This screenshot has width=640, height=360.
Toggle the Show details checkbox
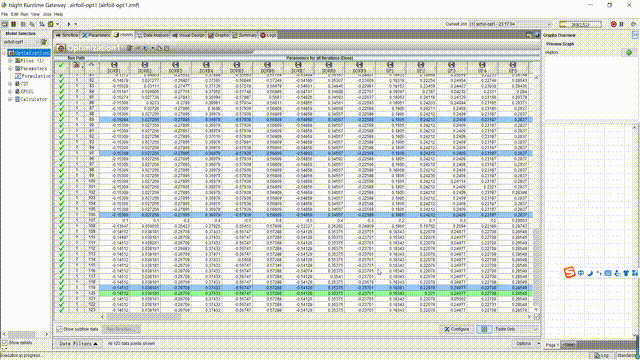point(5,343)
